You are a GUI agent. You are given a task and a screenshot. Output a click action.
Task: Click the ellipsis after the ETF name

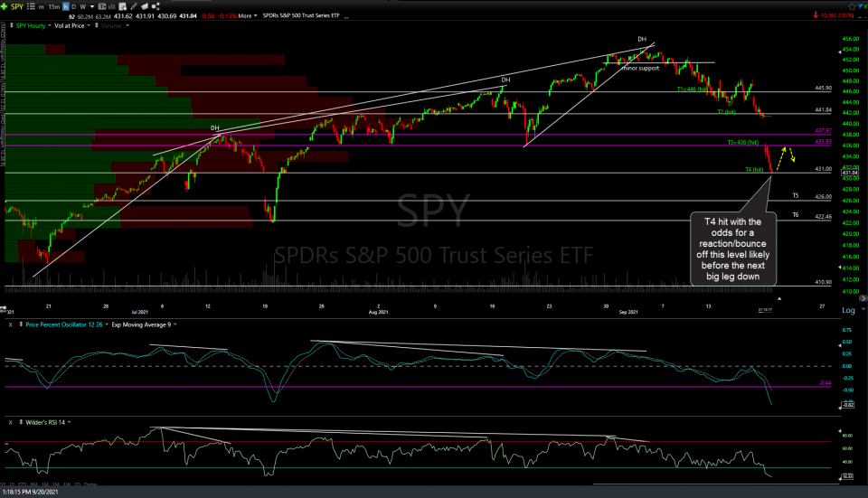click(x=346, y=16)
